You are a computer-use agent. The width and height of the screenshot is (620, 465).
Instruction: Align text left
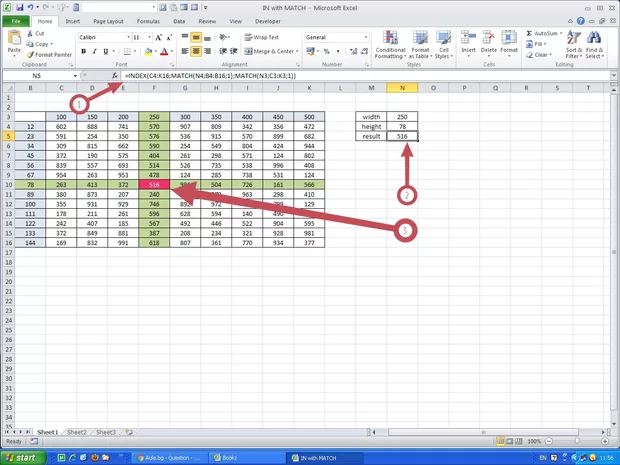click(185, 51)
